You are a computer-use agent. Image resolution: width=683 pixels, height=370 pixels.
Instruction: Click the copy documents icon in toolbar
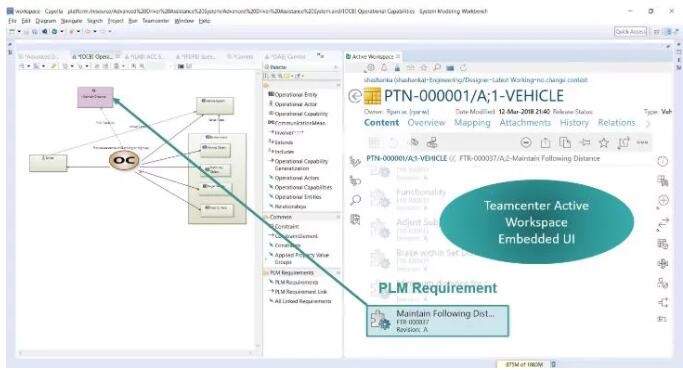(x=565, y=143)
